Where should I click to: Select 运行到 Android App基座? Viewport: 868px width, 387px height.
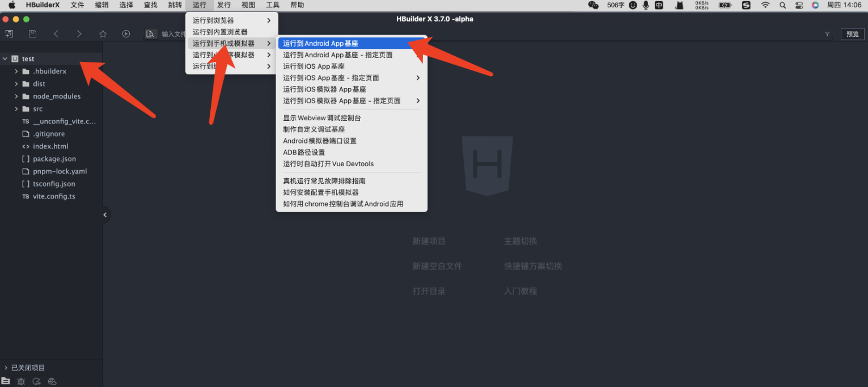(352, 43)
